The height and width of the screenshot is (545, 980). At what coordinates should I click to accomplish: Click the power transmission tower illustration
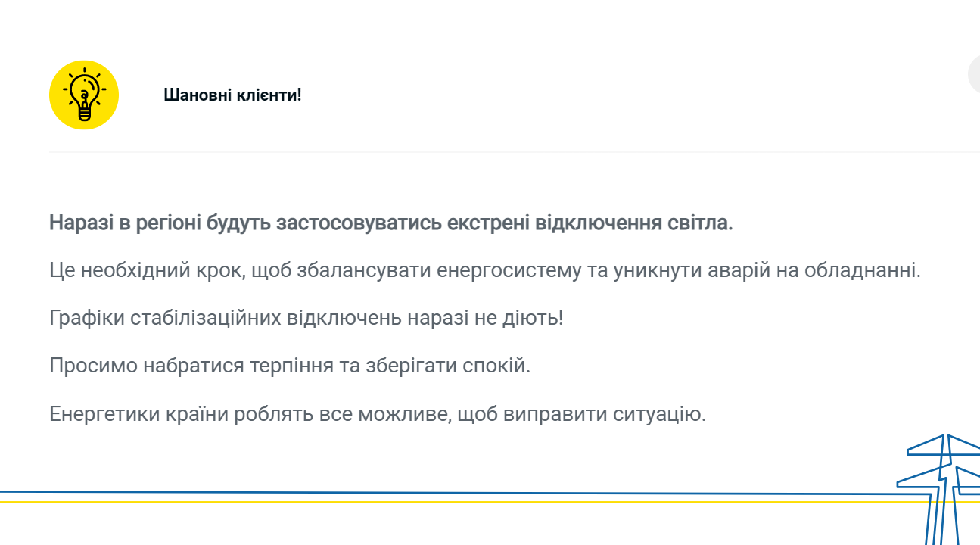point(943,484)
